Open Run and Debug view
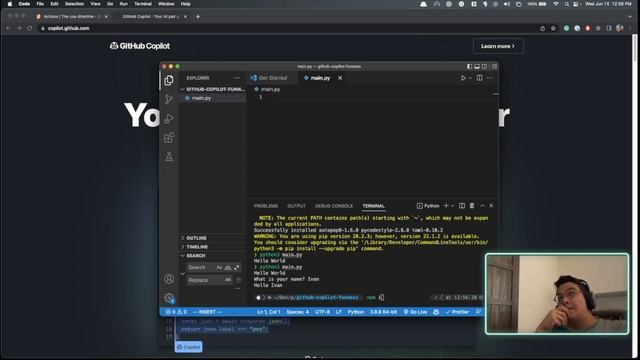The width and height of the screenshot is (640, 360). (169, 118)
